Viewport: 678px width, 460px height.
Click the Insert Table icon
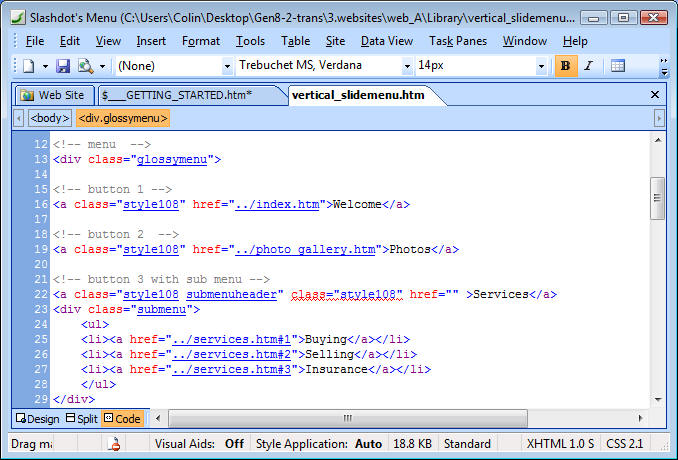[x=618, y=66]
